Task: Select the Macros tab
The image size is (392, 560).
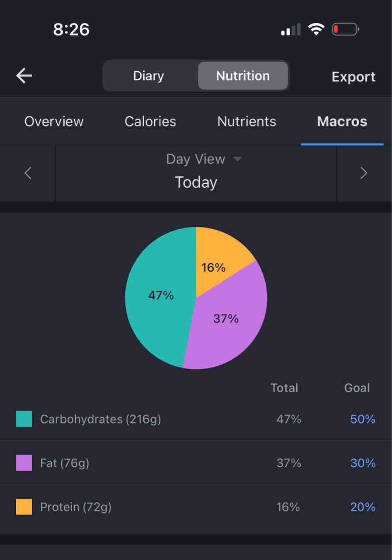Action: (342, 121)
